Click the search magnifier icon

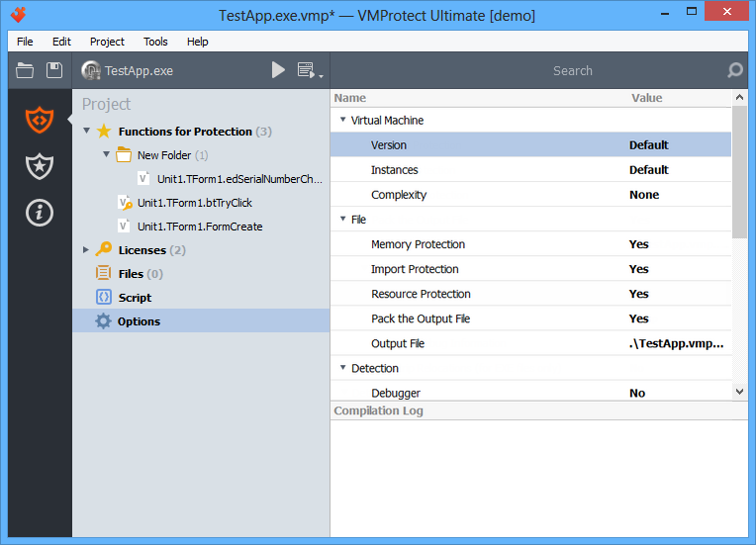click(x=735, y=70)
